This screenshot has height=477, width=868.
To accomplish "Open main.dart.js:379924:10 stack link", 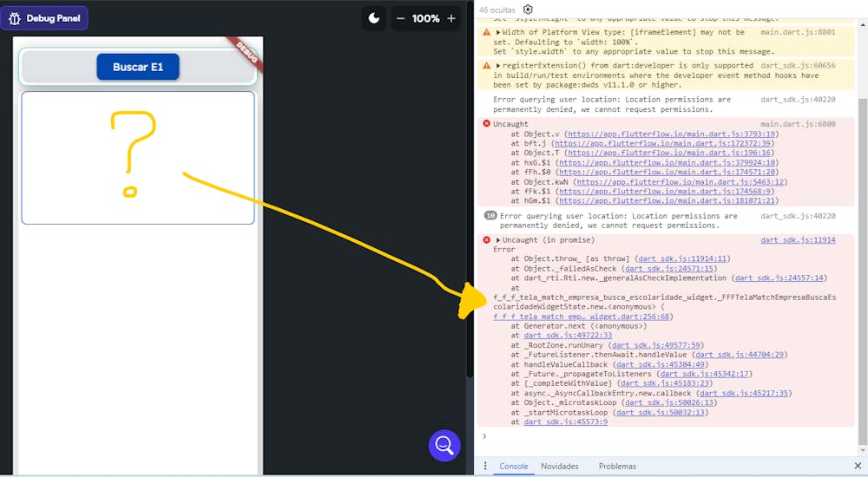I will pos(667,163).
